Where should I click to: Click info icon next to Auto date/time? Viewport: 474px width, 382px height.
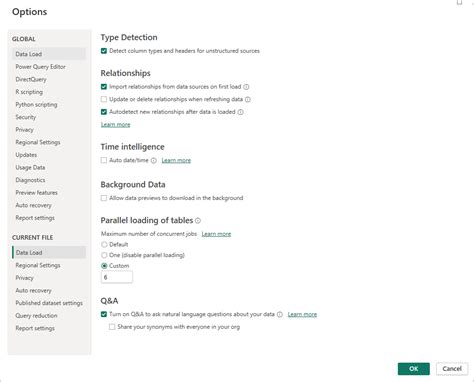[x=153, y=161]
